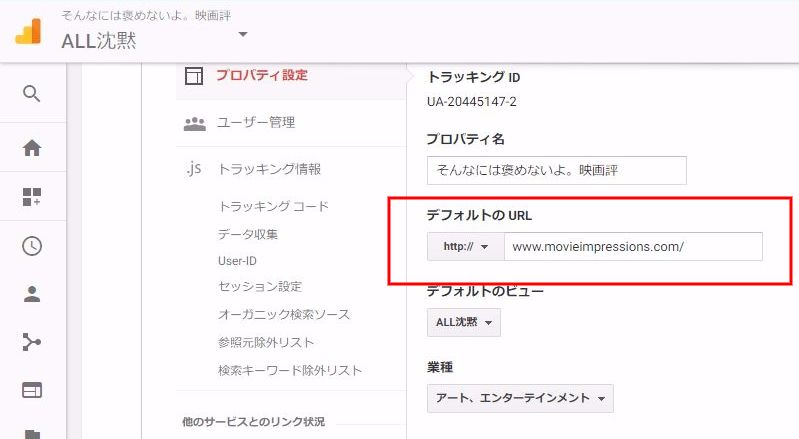Open セッション設定 link
Viewport: 799px width, 439px height.
(x=260, y=287)
